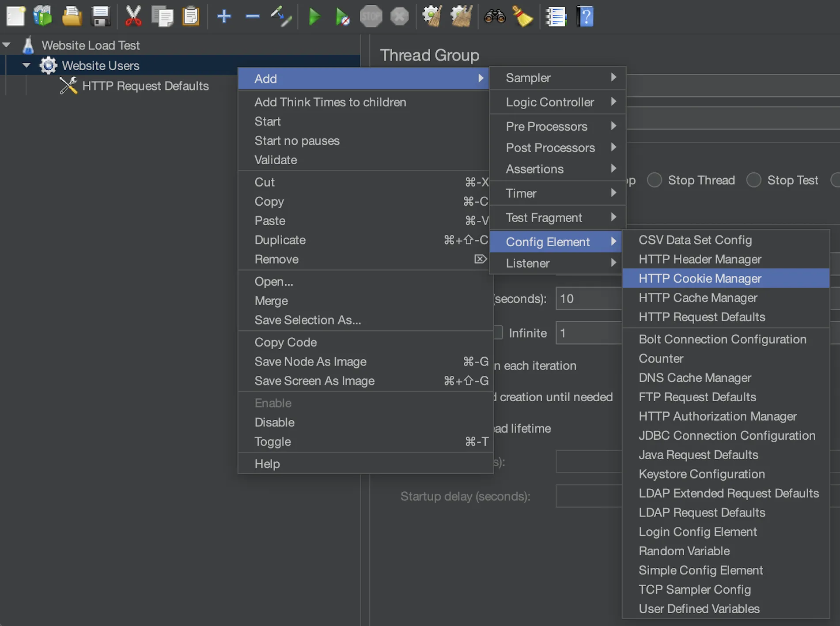Open the Templates icon in toolbar
The image size is (840, 626).
[x=43, y=17]
